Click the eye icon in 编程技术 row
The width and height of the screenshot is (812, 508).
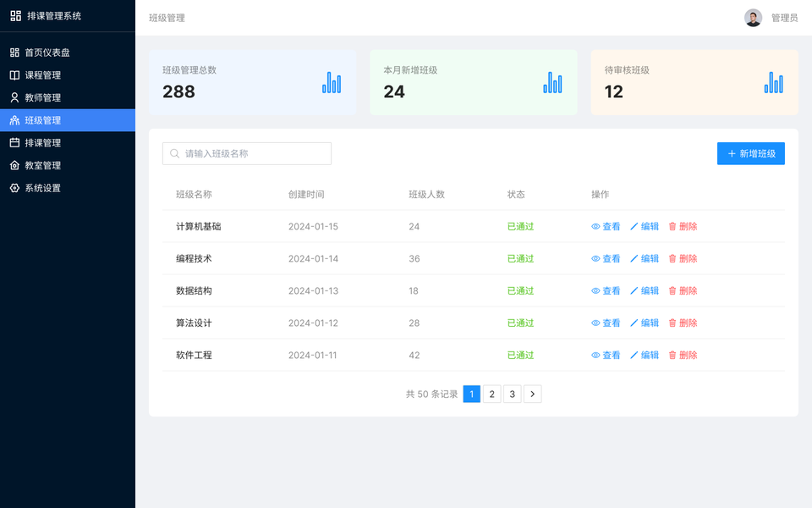(595, 259)
